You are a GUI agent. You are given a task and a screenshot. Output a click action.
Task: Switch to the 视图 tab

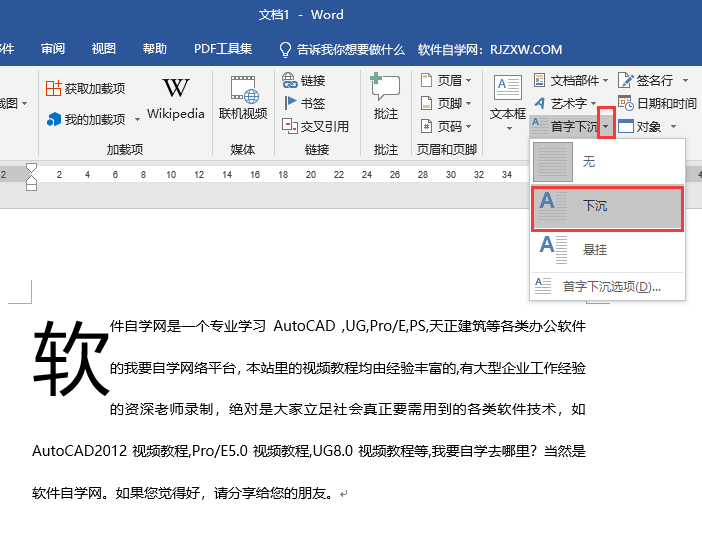(104, 49)
